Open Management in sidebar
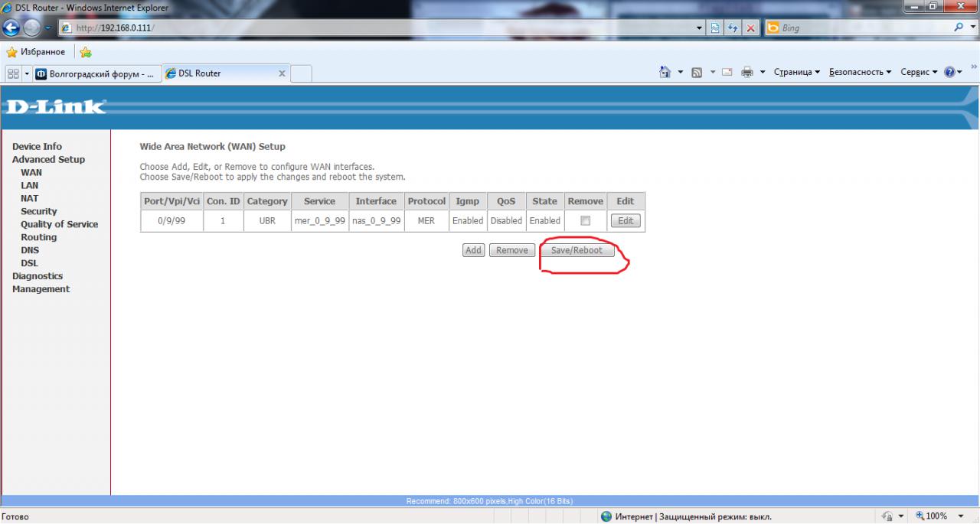 (41, 289)
